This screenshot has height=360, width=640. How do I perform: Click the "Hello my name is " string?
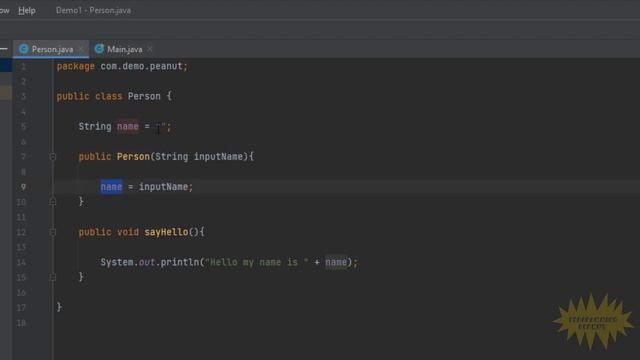(256, 262)
